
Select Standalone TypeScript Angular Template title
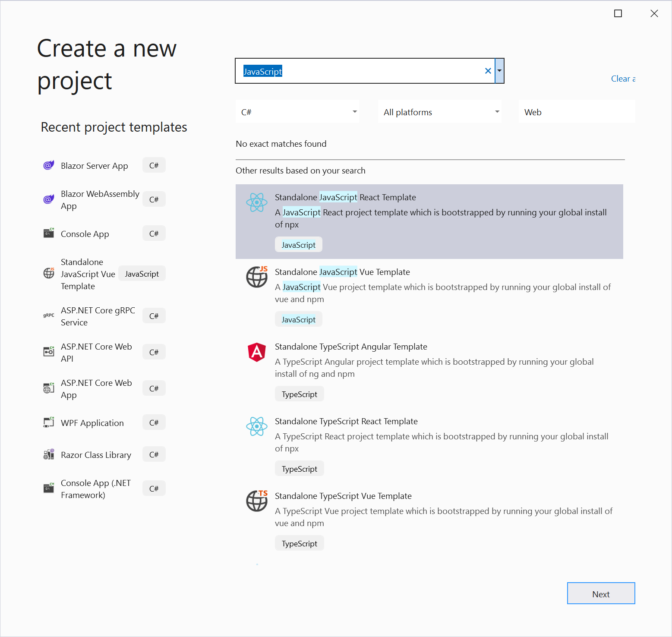point(351,347)
